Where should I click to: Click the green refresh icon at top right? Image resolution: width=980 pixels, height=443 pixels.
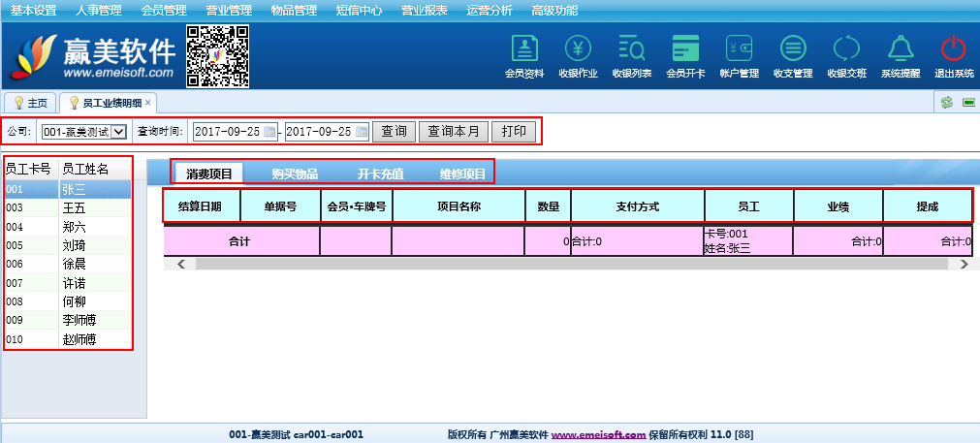[947, 103]
